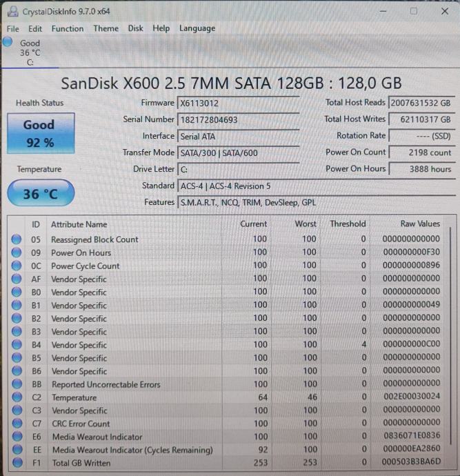Open the Function menu
Screen dimensions: 460x476
[68, 29]
